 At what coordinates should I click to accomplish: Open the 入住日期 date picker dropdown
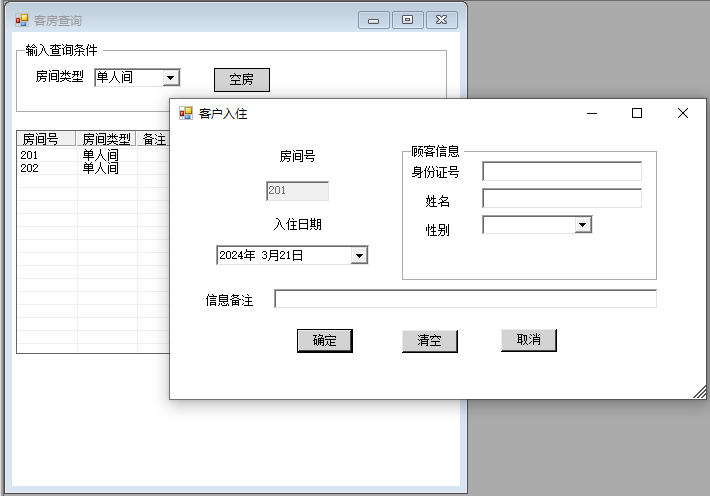click(x=359, y=255)
